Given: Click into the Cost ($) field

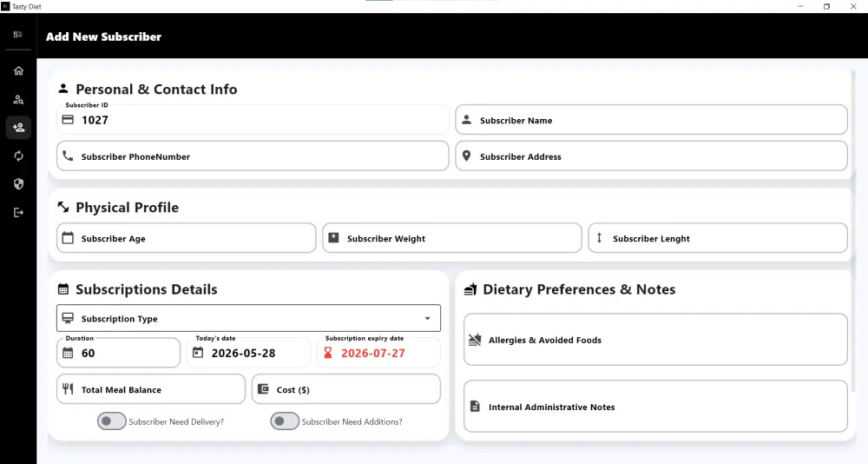Looking at the screenshot, I should tap(346, 389).
